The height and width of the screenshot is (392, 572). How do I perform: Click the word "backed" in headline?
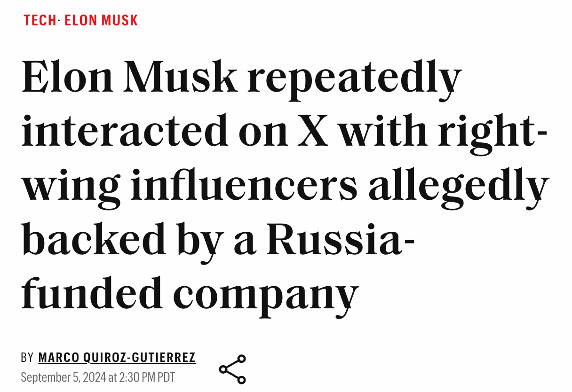pyautogui.click(x=92, y=239)
